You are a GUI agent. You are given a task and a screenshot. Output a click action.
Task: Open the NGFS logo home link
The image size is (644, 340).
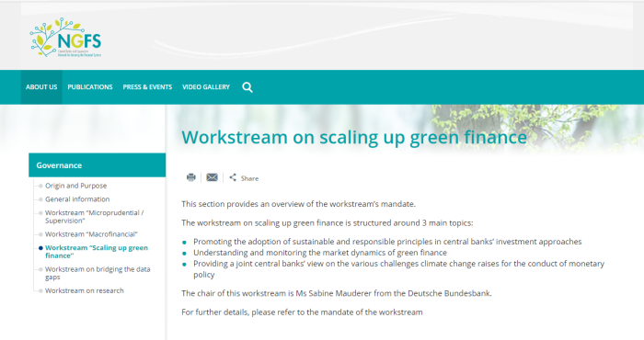[65, 38]
